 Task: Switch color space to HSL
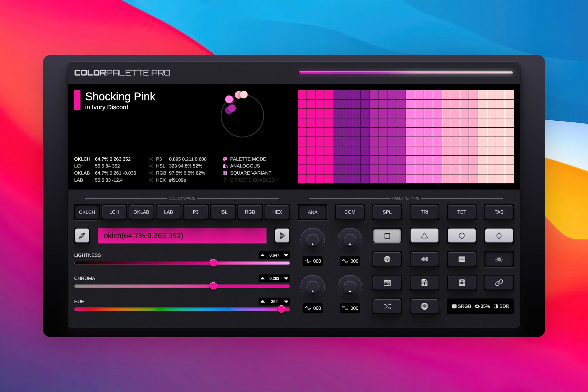(x=223, y=212)
